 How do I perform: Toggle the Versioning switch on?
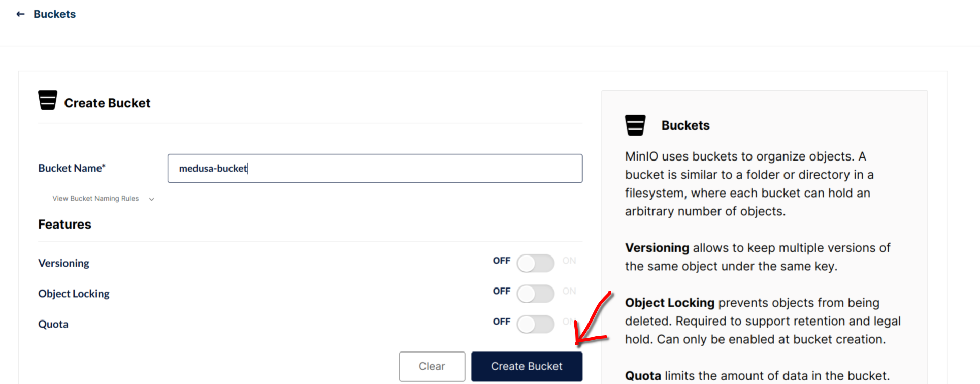(x=535, y=264)
